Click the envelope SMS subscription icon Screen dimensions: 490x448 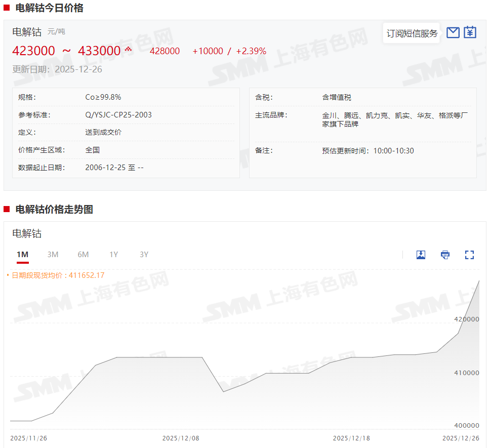(453, 33)
